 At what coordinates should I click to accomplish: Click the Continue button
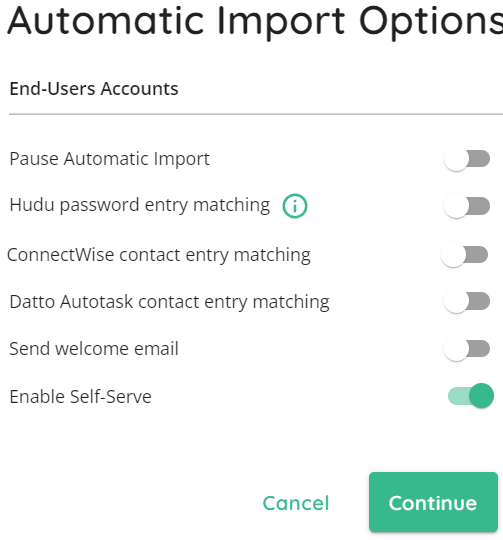point(433,502)
